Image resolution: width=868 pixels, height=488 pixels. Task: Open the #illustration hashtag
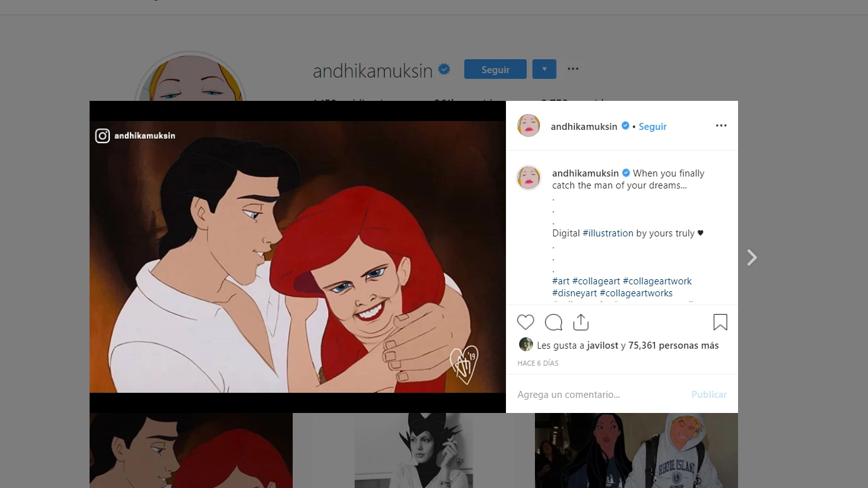coord(608,233)
